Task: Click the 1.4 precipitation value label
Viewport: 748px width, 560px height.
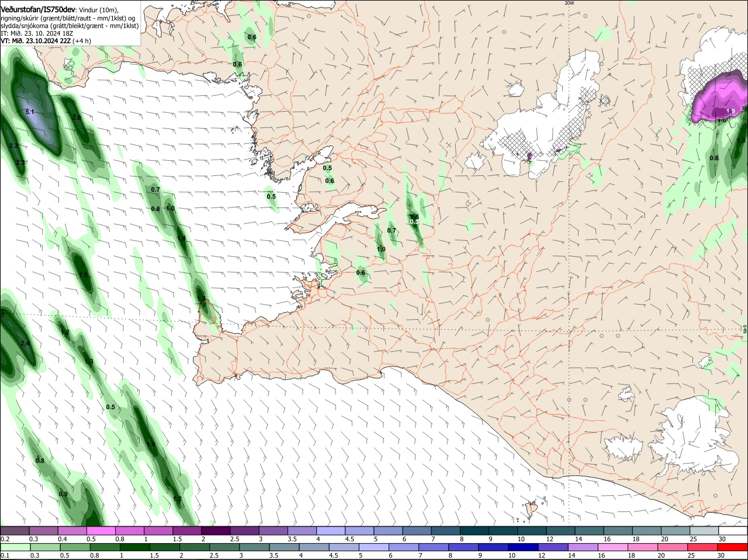Action: [x=181, y=238]
